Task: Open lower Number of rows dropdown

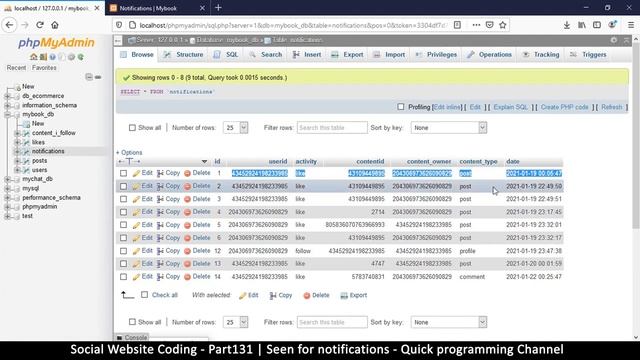Action: (236, 322)
